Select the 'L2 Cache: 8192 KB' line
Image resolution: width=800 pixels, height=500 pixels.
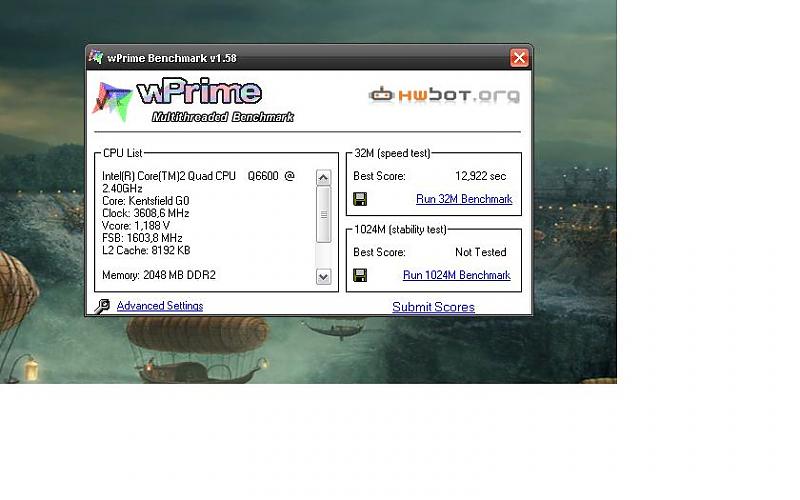pos(146,251)
